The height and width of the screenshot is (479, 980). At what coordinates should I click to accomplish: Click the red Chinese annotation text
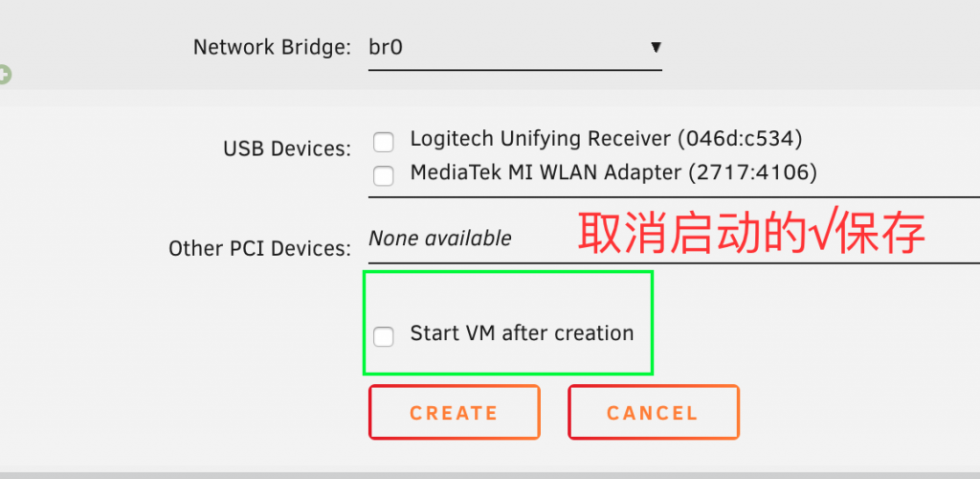tap(750, 233)
